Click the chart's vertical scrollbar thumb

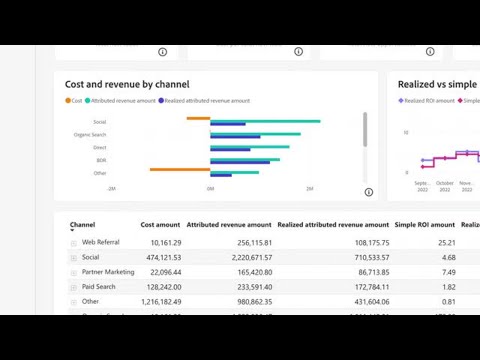[365, 129]
